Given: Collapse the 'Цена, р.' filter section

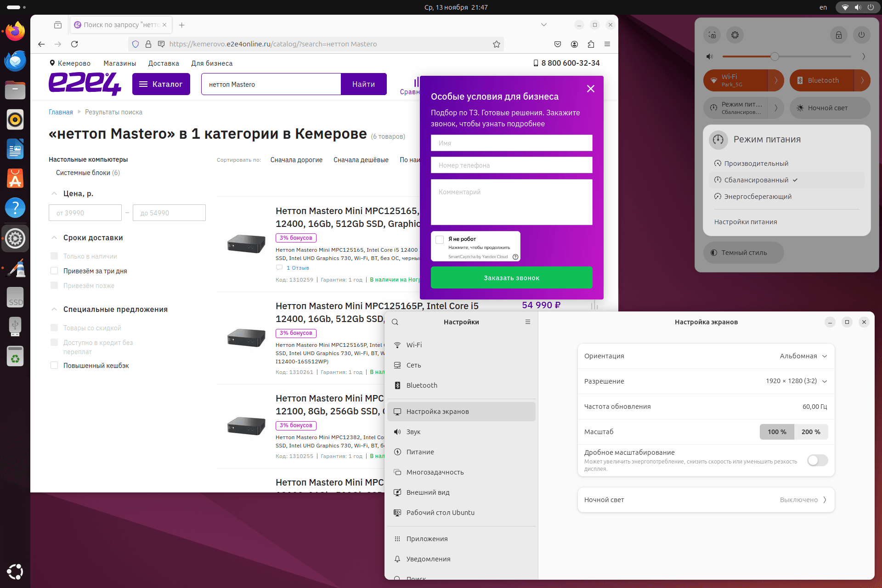Looking at the screenshot, I should (54, 193).
